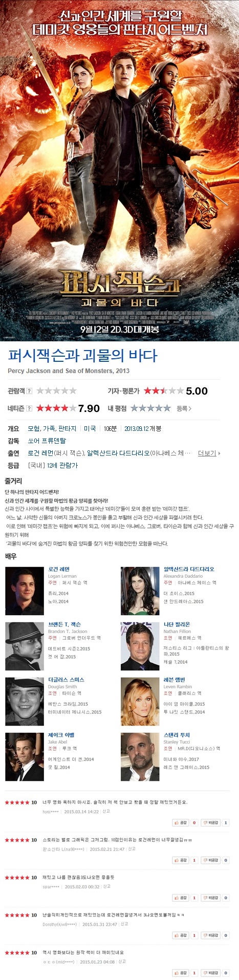Open 알렉산드라 다드다리오 actor photo

point(140,591)
